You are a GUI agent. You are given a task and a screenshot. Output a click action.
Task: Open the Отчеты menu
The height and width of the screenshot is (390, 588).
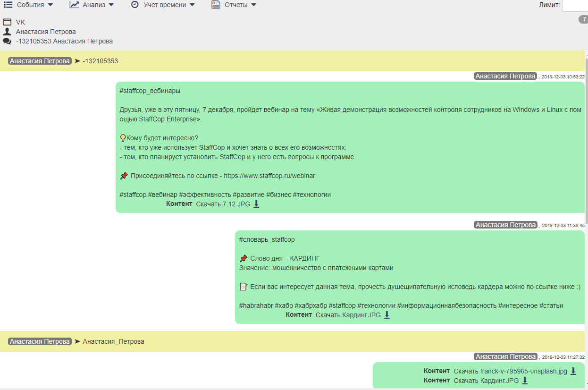point(237,5)
